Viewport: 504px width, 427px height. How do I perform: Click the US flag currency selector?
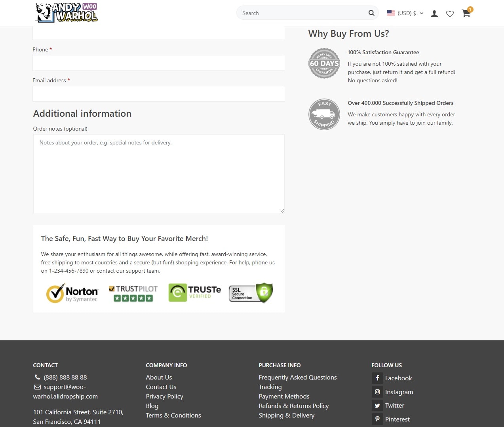pyautogui.click(x=391, y=13)
